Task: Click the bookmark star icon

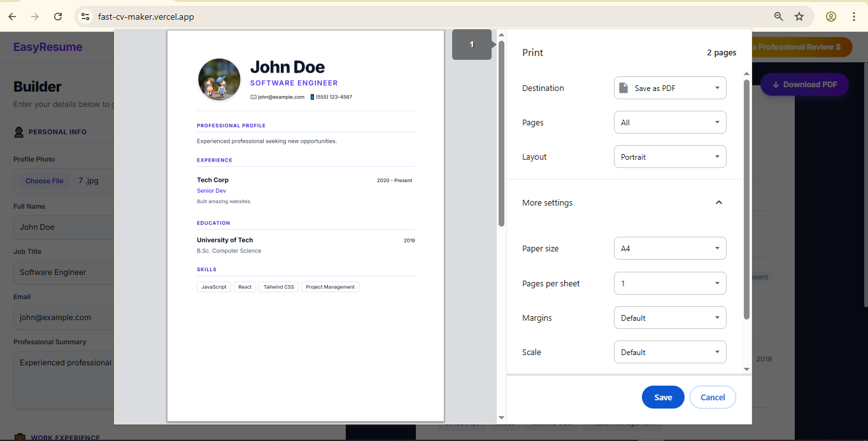Action: click(x=799, y=17)
